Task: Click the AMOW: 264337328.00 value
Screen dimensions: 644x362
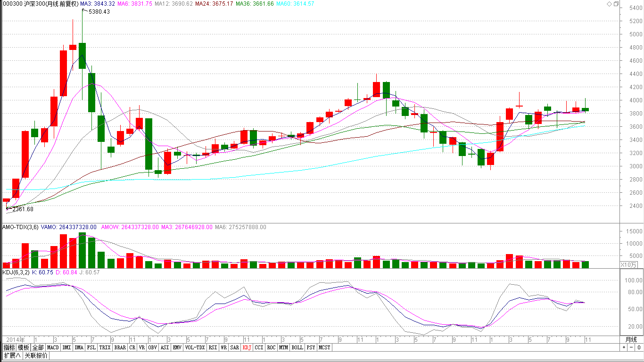Action: [130, 227]
